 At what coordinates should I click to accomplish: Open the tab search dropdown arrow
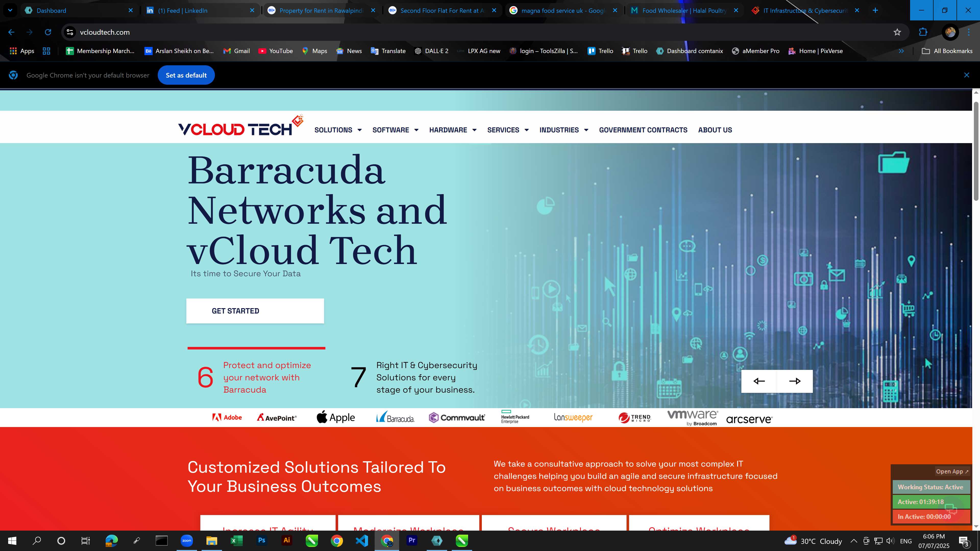(x=10, y=10)
